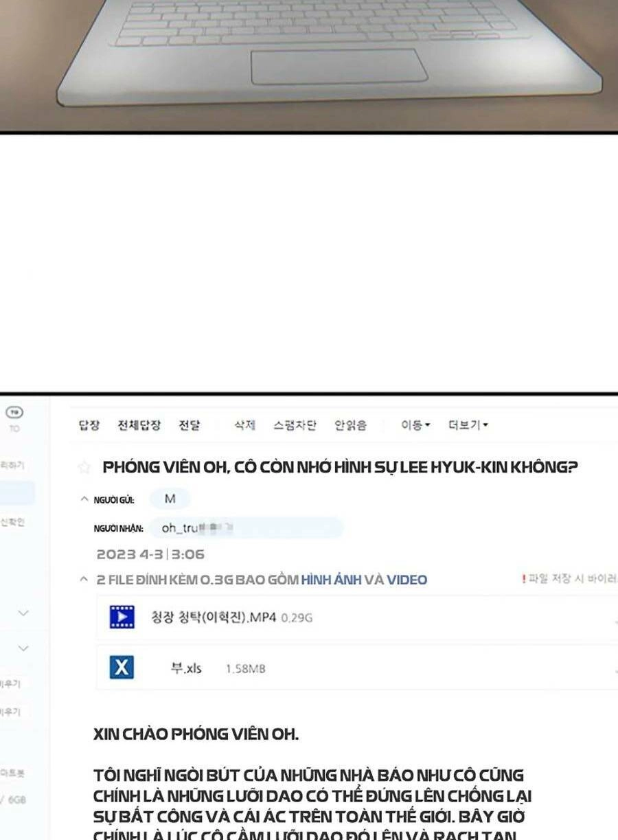Collapse the attachments list chevron
Screen dimensions: 618x840
coord(84,580)
